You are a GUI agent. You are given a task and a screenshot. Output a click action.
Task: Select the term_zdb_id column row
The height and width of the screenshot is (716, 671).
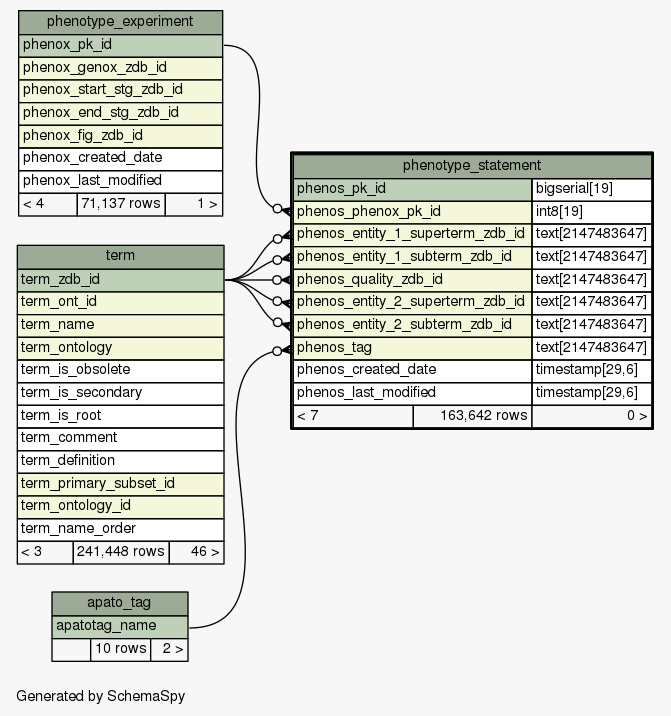point(120,279)
